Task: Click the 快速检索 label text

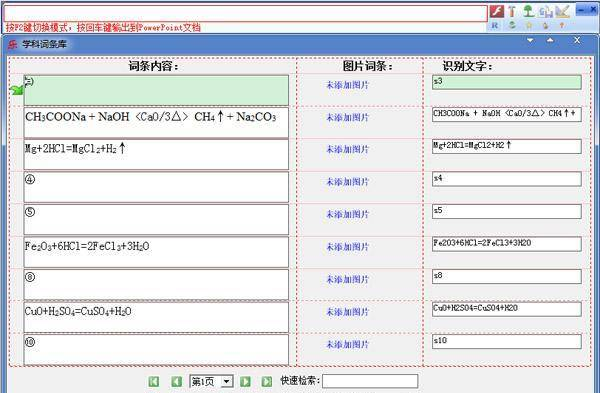Action: 300,381
